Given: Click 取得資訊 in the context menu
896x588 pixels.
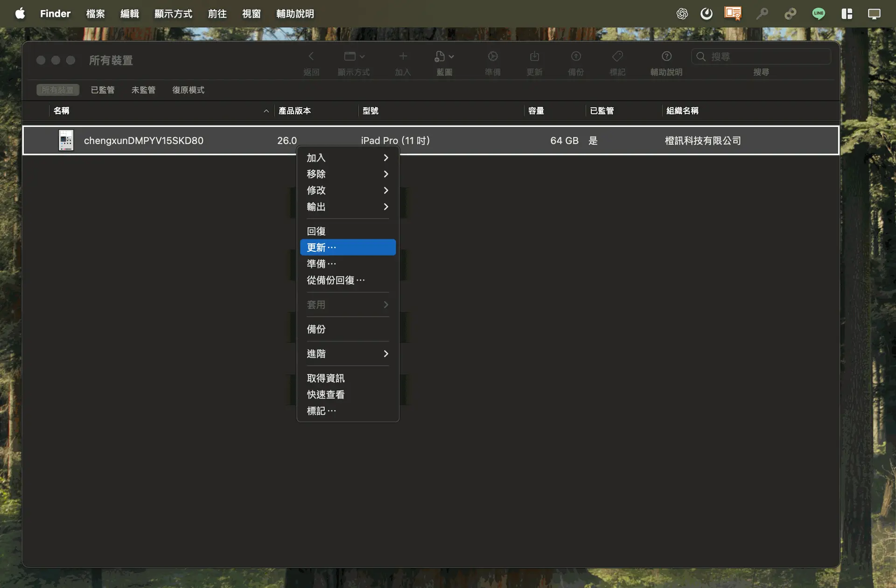Looking at the screenshot, I should (x=326, y=378).
